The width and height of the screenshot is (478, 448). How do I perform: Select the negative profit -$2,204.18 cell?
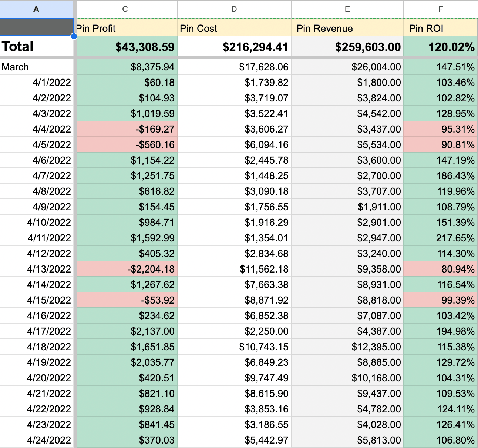127,269
